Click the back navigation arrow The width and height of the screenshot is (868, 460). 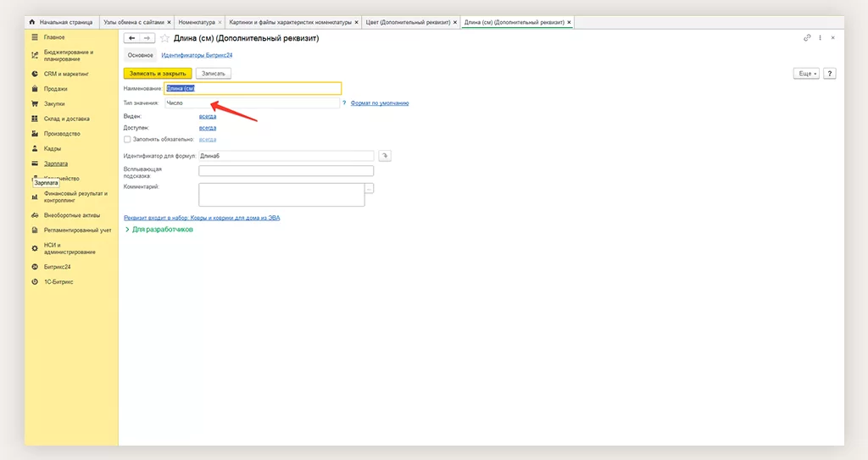[131, 38]
